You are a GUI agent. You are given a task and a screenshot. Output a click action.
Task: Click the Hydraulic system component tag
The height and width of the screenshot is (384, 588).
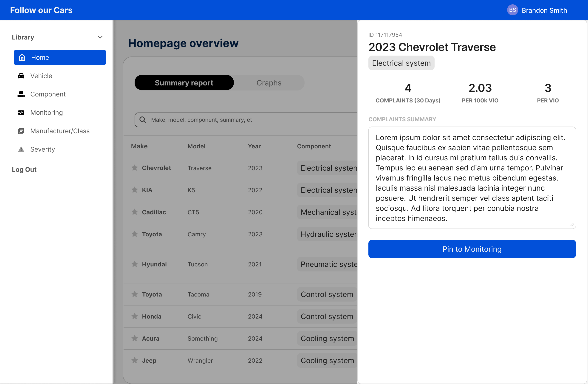pos(327,234)
